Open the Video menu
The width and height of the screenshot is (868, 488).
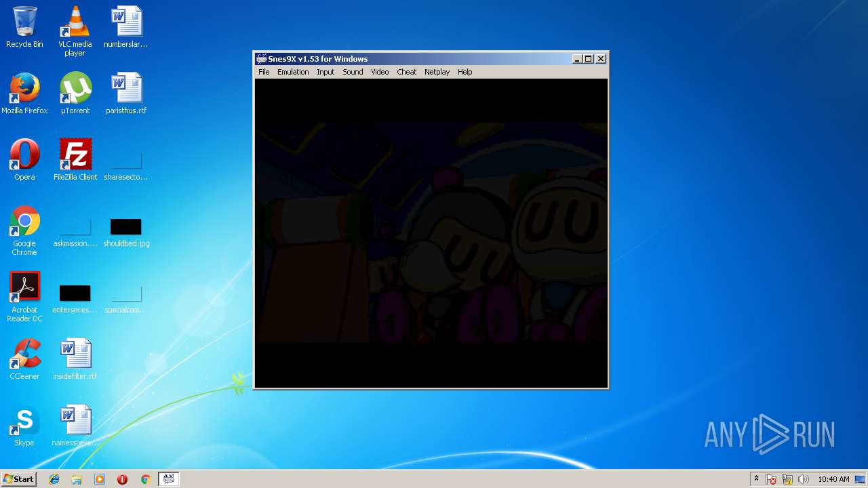pyautogui.click(x=380, y=72)
